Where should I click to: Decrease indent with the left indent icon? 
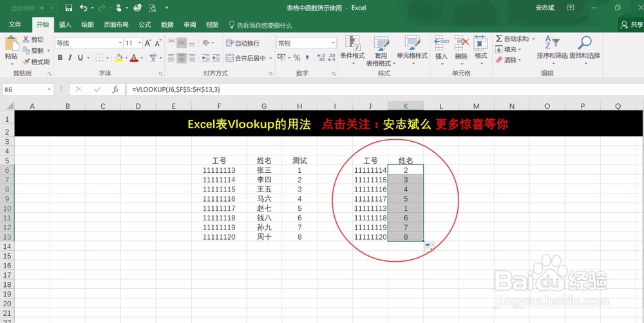[206, 58]
